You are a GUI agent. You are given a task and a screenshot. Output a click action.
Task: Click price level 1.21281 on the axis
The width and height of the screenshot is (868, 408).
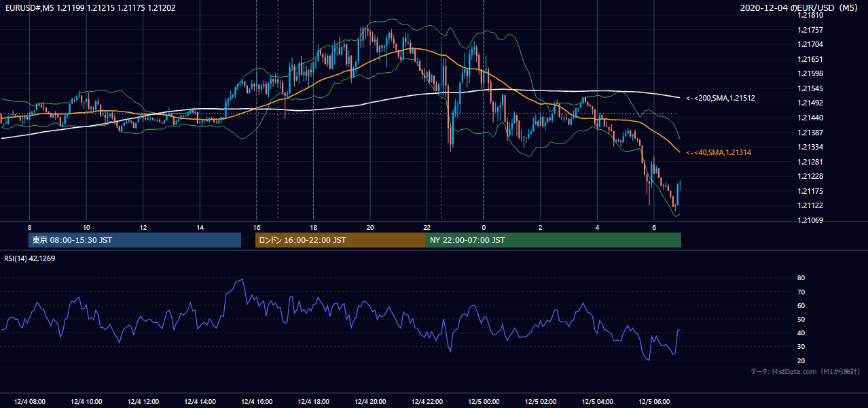coord(810,162)
